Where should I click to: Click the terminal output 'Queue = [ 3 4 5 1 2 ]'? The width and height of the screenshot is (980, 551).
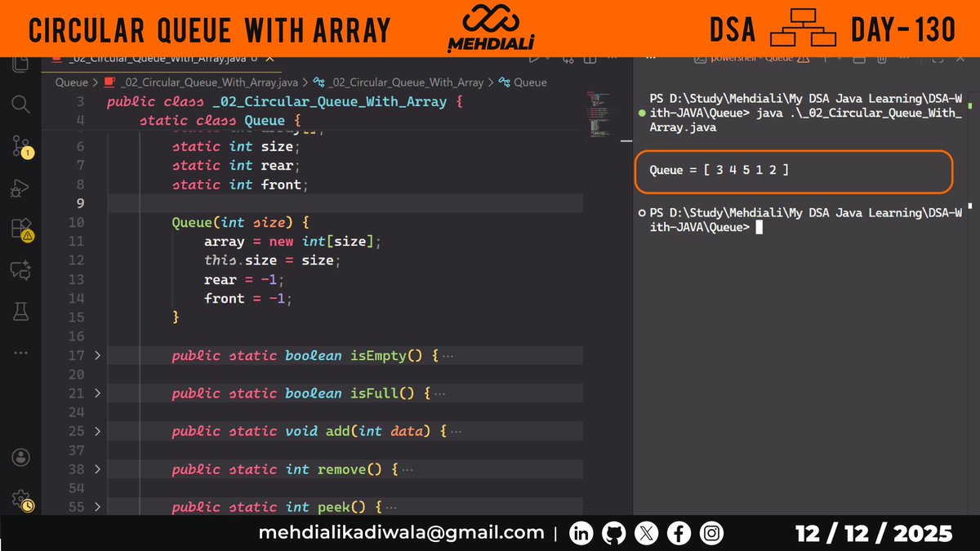coord(719,170)
